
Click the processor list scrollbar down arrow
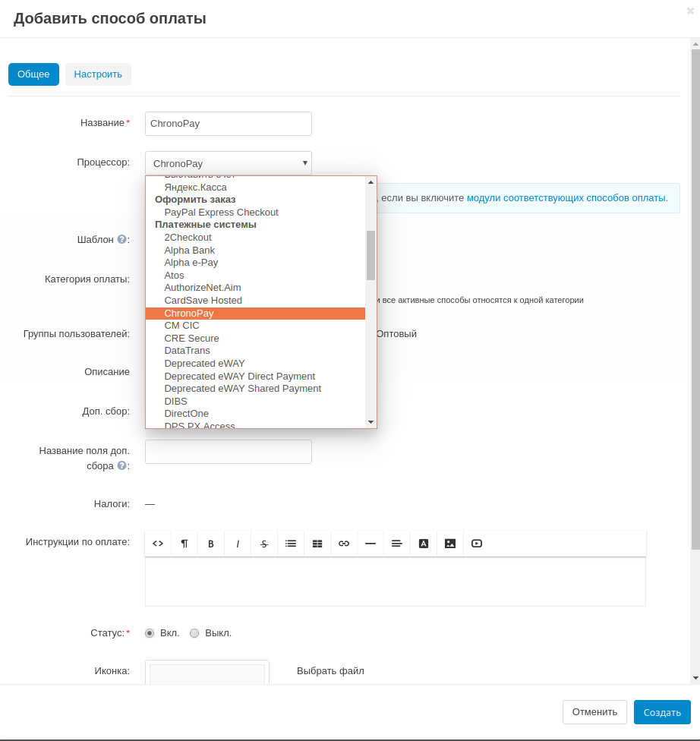pos(370,421)
